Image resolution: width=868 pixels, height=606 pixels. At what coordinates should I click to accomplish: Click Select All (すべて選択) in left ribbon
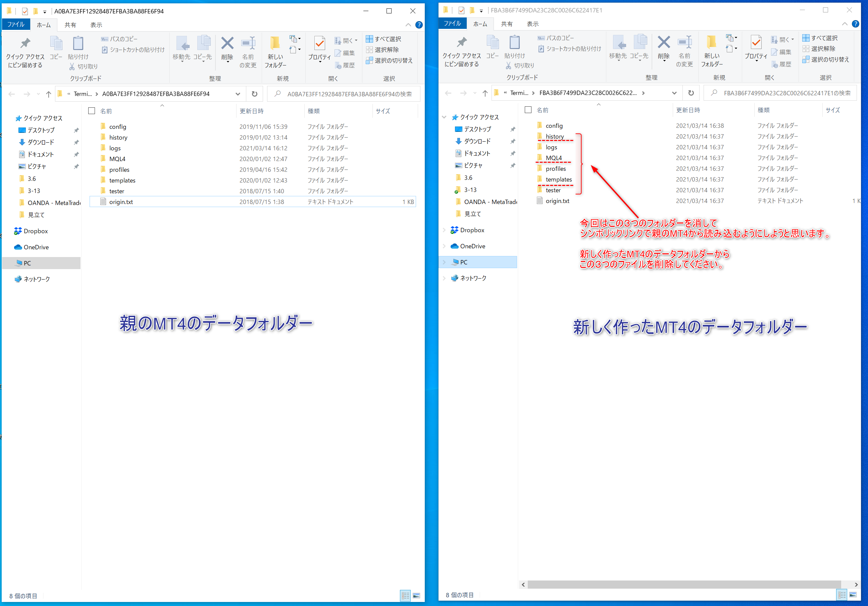tap(384, 39)
